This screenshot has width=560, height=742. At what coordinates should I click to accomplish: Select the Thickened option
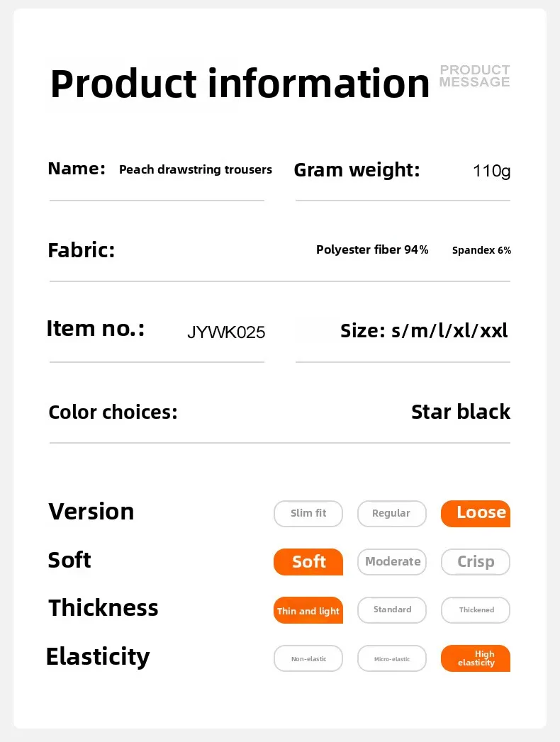pos(476,610)
